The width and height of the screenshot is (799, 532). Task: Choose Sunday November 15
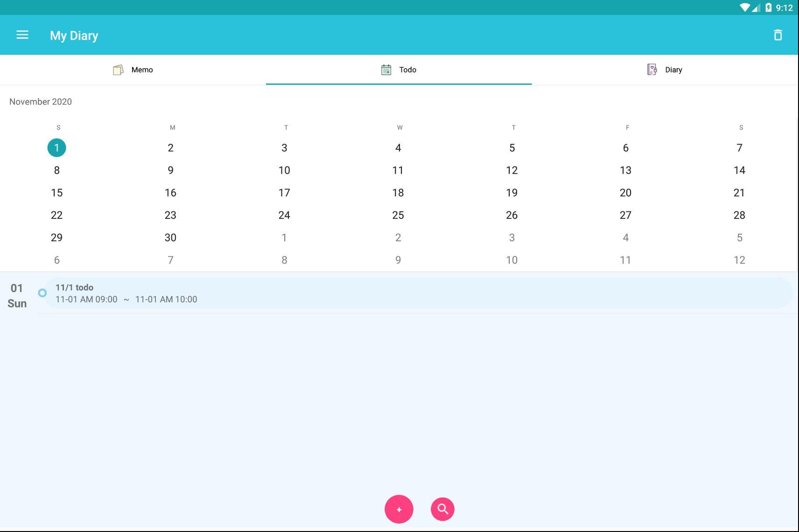tap(57, 193)
